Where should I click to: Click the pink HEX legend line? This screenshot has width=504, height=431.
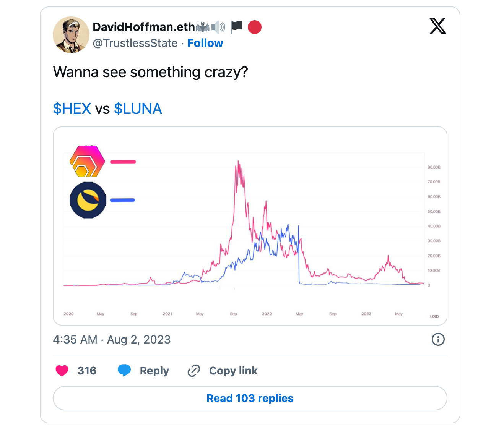(123, 162)
